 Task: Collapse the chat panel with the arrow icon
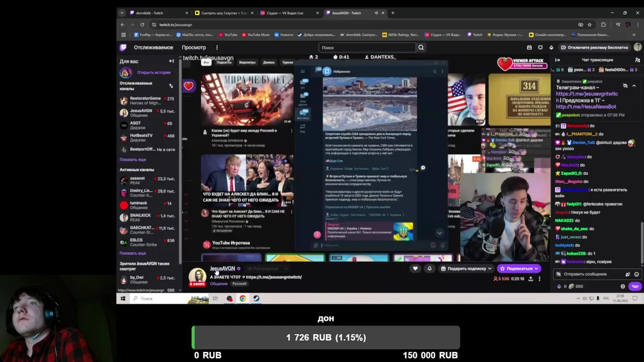click(x=558, y=60)
